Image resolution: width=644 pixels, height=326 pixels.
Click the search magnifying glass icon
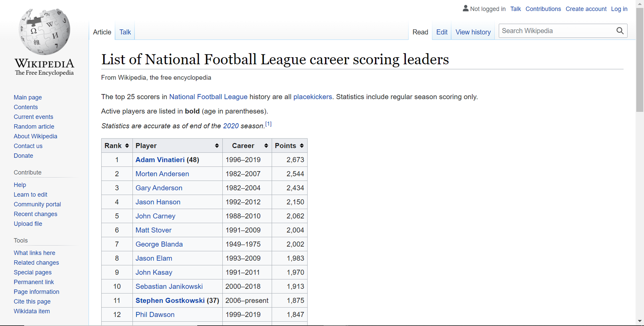[x=620, y=31]
